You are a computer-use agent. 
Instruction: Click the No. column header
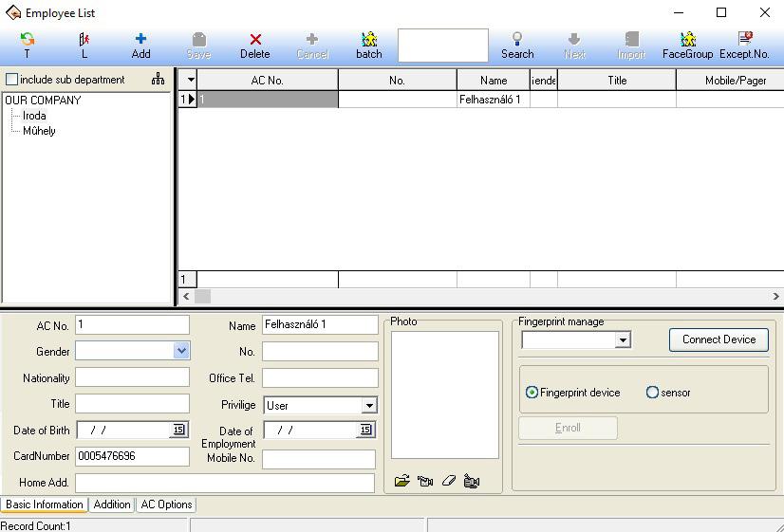pyautogui.click(x=398, y=80)
